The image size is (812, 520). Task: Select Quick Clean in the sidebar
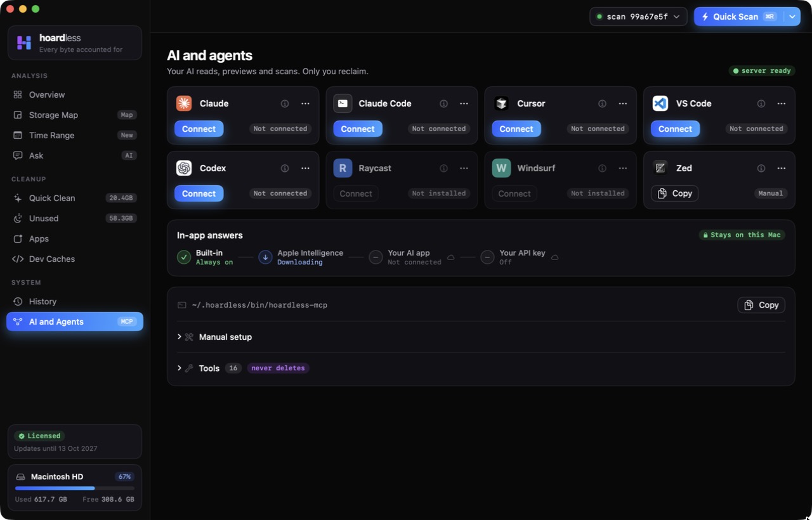tap(75, 198)
